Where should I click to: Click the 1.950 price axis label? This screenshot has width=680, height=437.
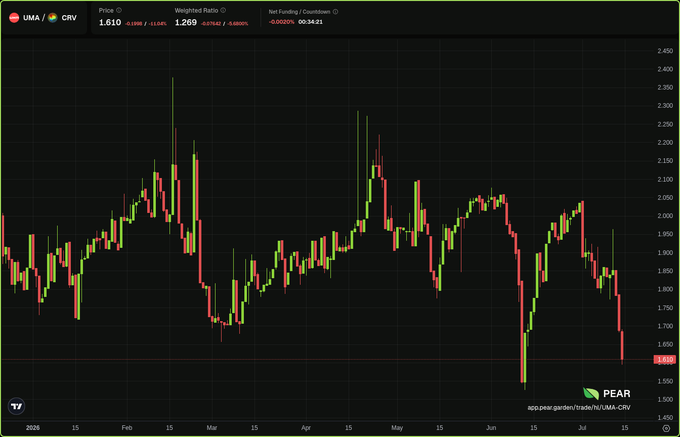pyautogui.click(x=665, y=234)
